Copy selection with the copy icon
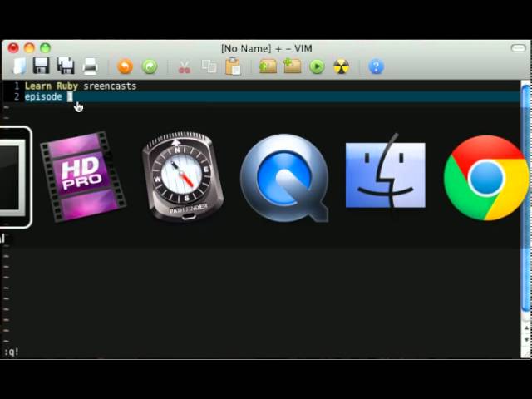This screenshot has width=532, height=399. pyautogui.click(x=209, y=66)
